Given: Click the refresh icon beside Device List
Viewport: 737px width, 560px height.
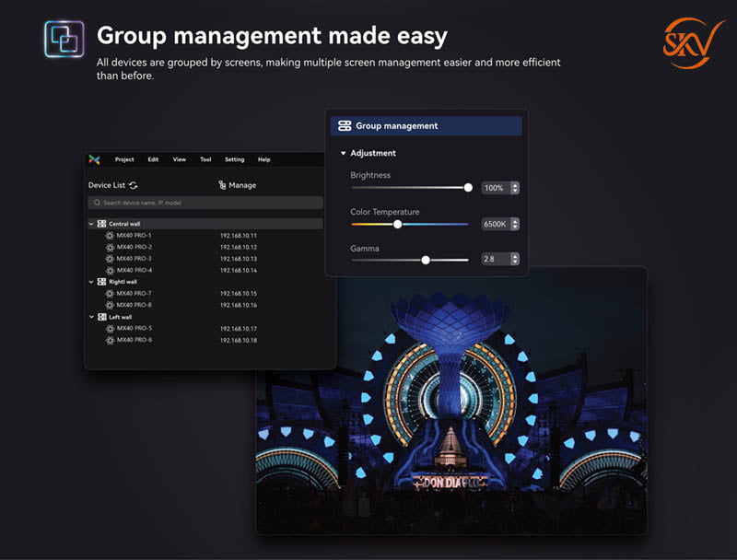Looking at the screenshot, I should point(134,185).
